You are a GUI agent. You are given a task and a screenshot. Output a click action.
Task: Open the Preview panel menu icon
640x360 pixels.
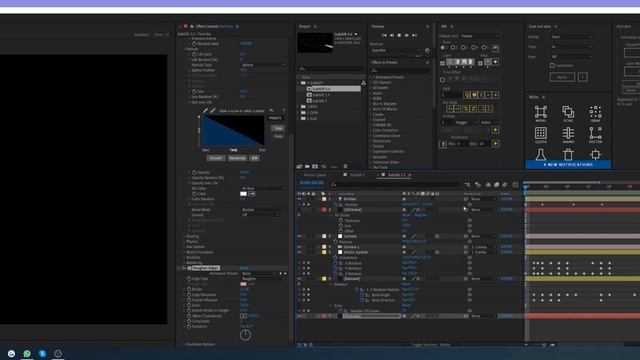[x=427, y=27]
